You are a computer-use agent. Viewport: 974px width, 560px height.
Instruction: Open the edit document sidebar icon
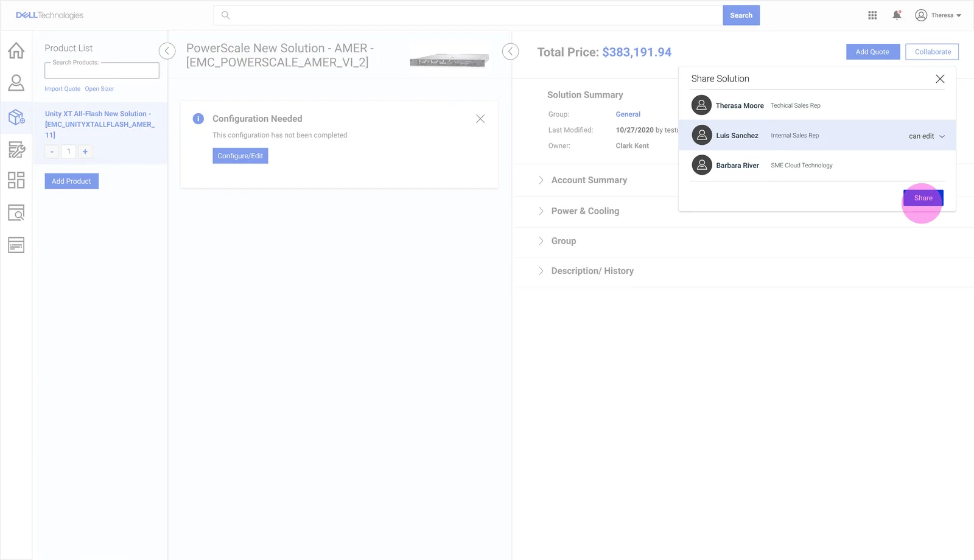pos(16,149)
